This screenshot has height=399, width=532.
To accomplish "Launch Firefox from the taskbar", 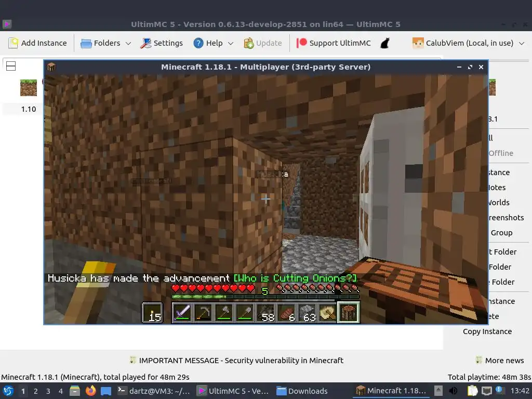I will (90, 391).
